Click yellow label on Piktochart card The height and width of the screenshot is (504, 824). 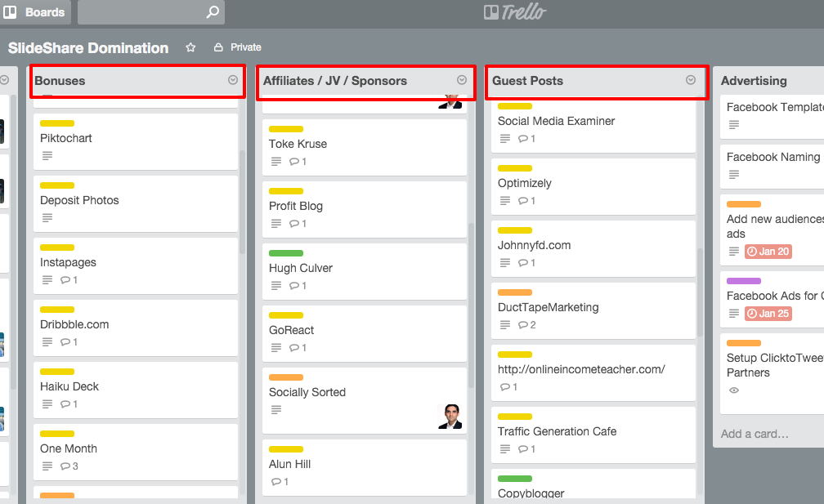[57, 123]
